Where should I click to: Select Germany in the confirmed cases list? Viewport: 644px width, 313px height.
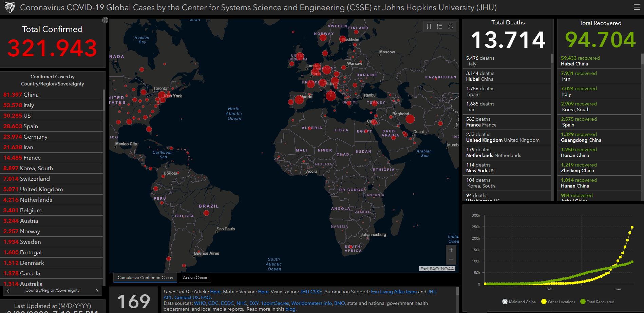[x=51, y=137]
